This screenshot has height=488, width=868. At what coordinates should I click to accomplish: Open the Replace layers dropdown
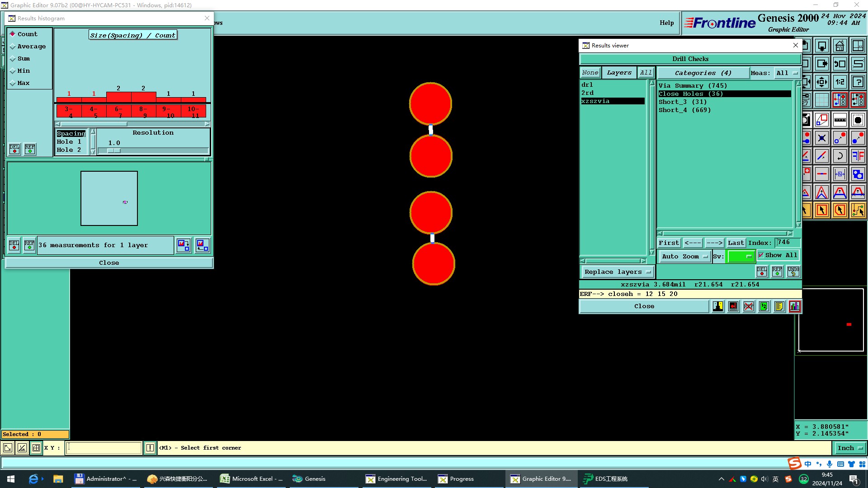[617, 272]
